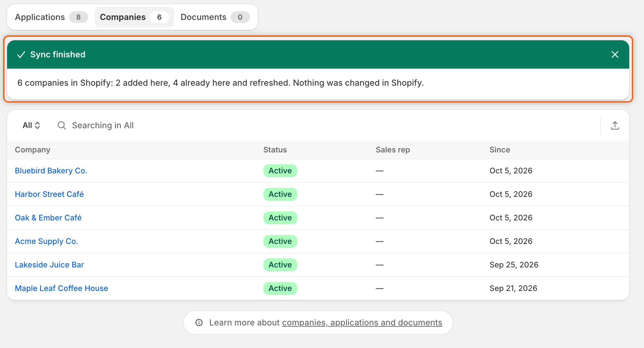Screen dimensions: 644x348
Task: Click the info circle icon
Action: pos(199,323)
